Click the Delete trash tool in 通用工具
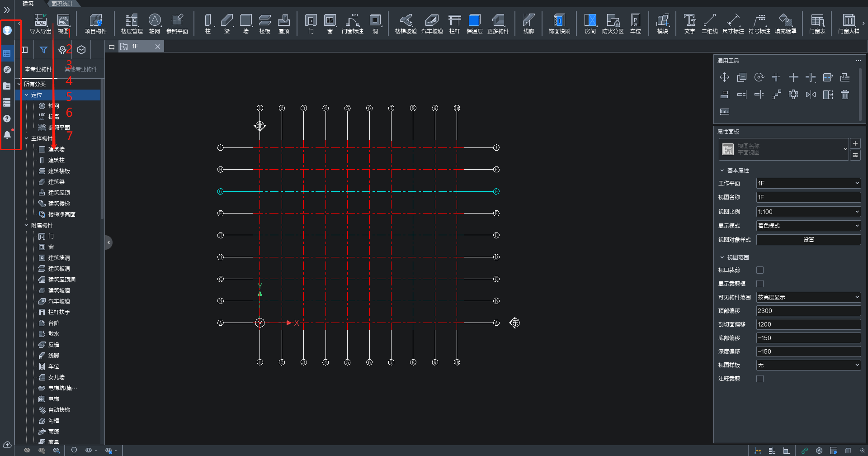This screenshot has height=456, width=868. tap(845, 95)
